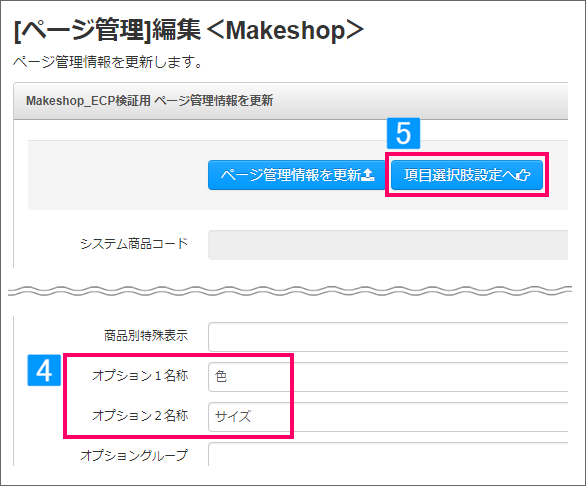Click the オプション１名称 label
This screenshot has height=486, width=586.
(140, 375)
